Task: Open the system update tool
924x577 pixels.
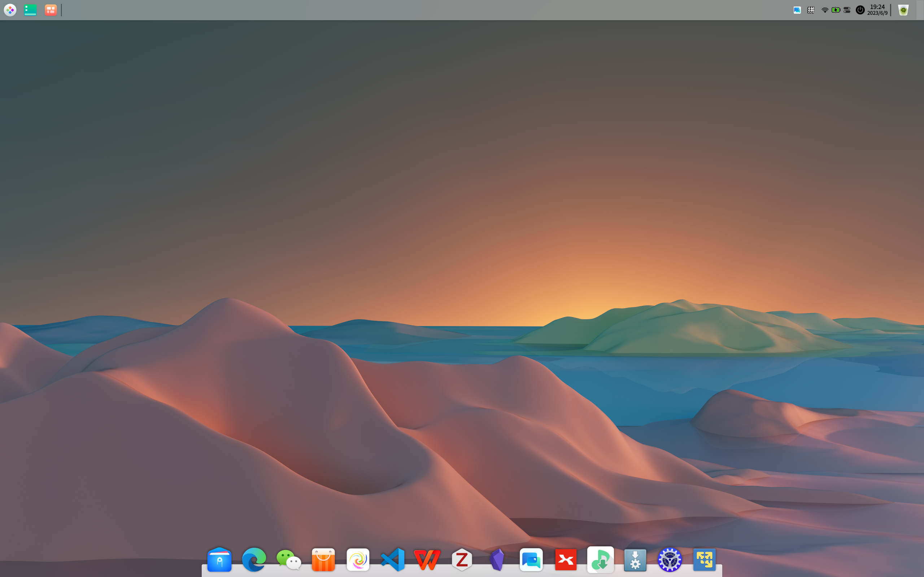Action: pos(635,559)
